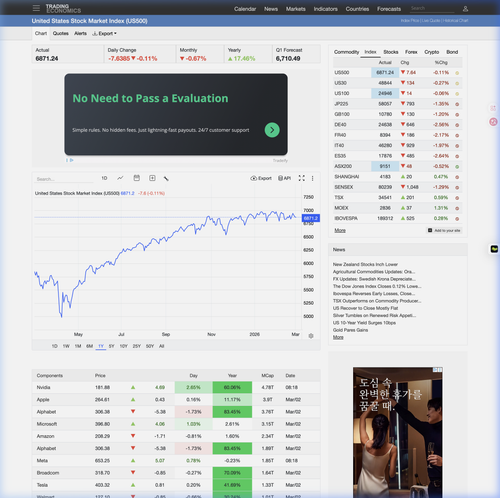Click the black and yellow floating widget icon
500x498 pixels.
pos(494,249)
